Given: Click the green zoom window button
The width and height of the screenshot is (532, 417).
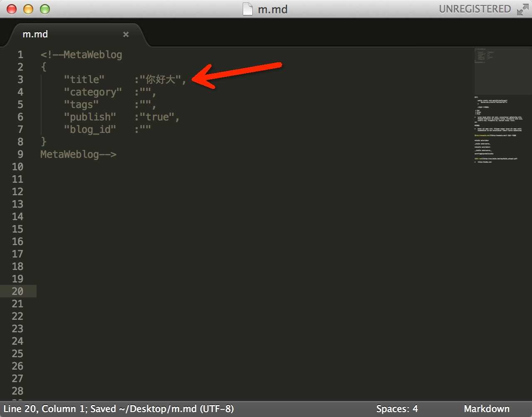Looking at the screenshot, I should click(x=45, y=9).
